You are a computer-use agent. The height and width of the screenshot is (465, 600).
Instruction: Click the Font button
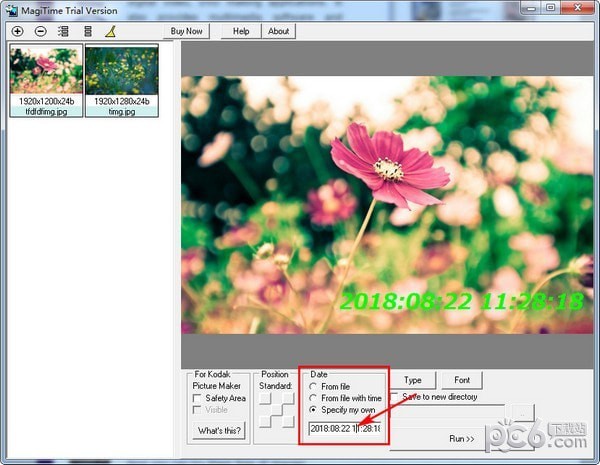tap(462, 380)
